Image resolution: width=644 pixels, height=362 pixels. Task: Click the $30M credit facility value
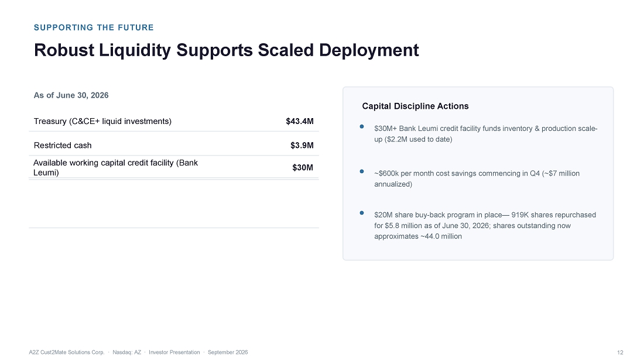pos(303,167)
